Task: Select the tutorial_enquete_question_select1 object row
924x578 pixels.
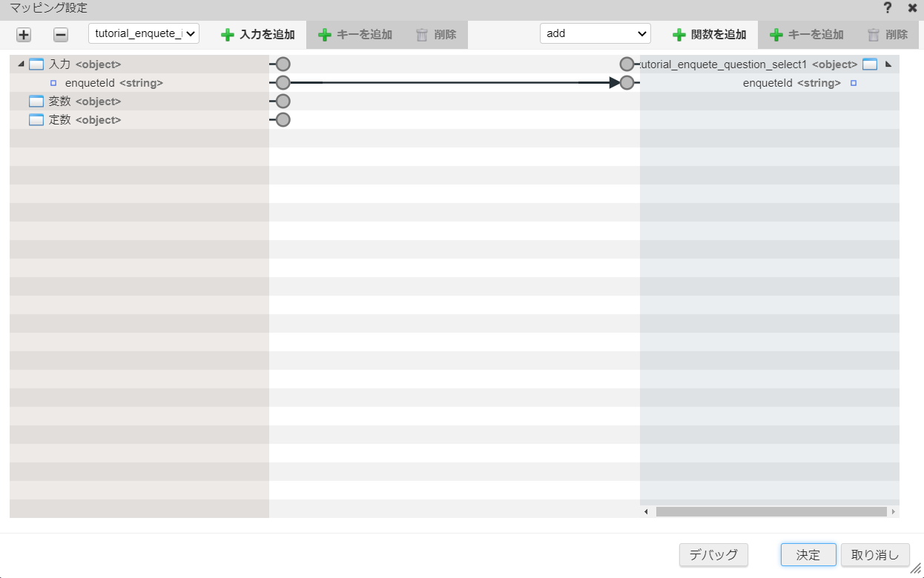Action: coord(770,64)
